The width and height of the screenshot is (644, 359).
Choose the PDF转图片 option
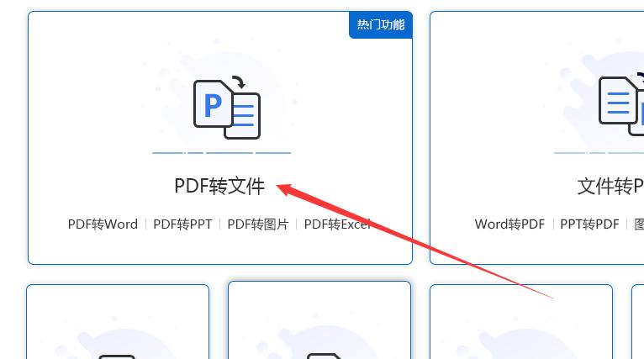tap(258, 224)
